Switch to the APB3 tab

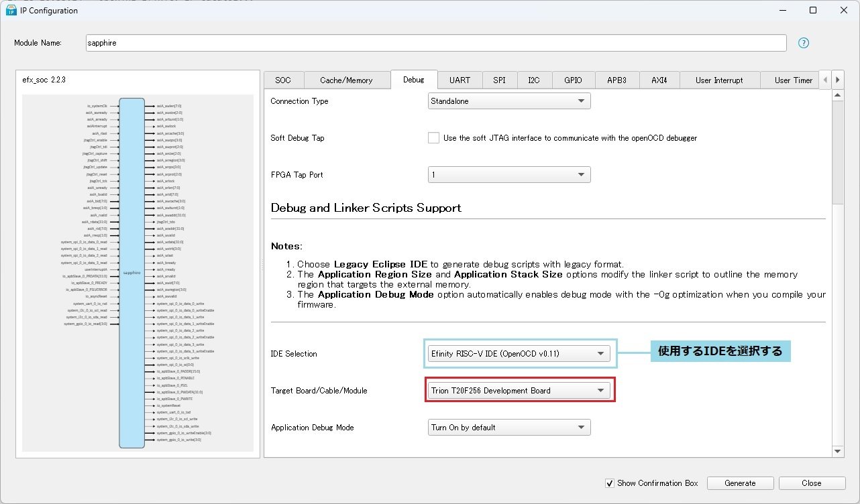616,80
